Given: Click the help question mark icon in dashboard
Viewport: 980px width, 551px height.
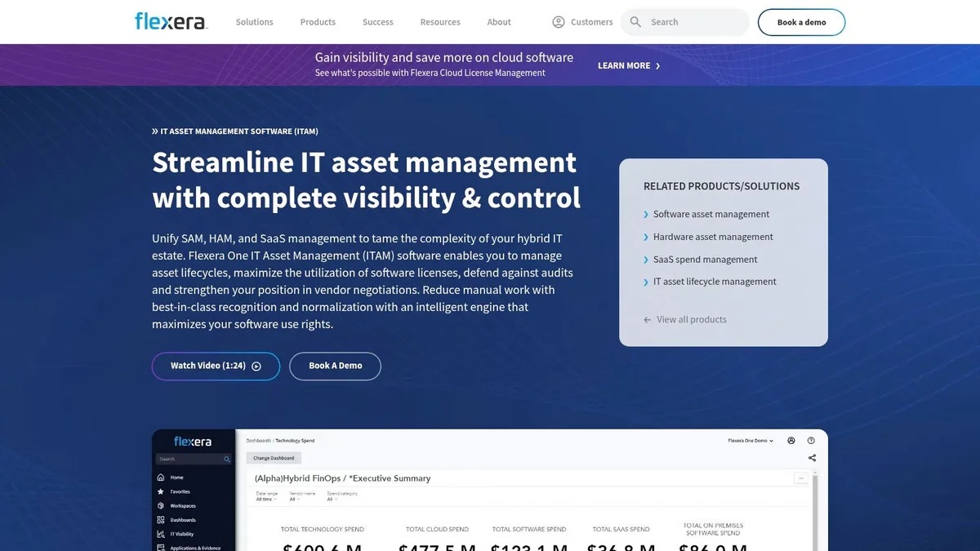Looking at the screenshot, I should click(811, 441).
